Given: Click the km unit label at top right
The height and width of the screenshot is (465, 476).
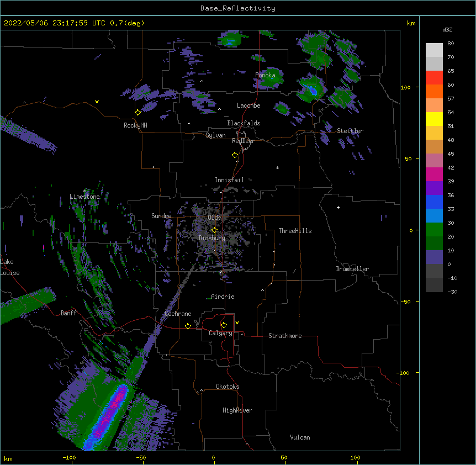Looking at the screenshot, I should (411, 23).
